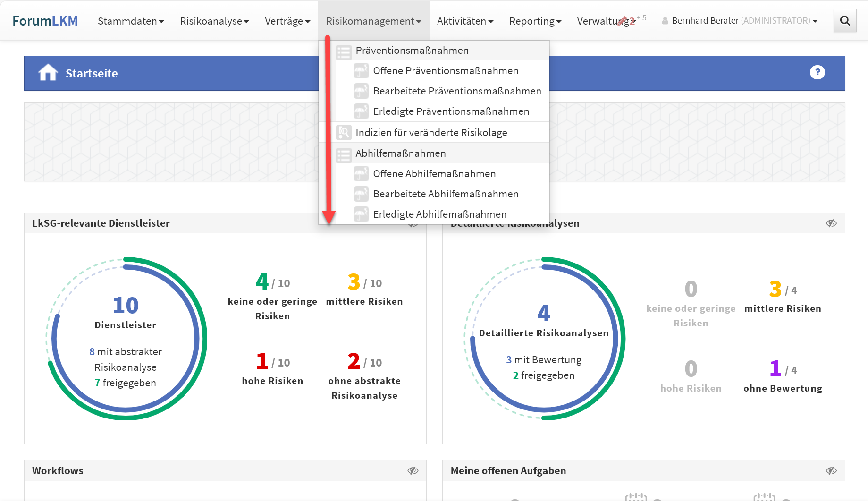Viewport: 868px width, 503px height.
Task: Open the Reporting dropdown menu
Action: tap(535, 21)
